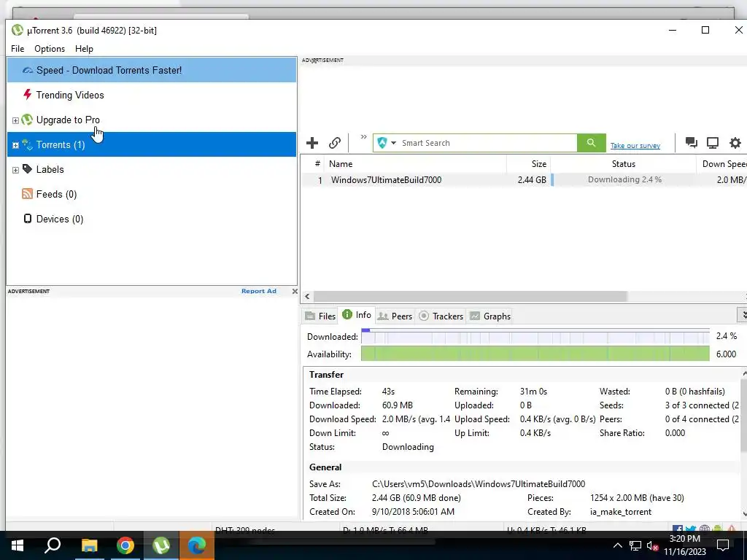The width and height of the screenshot is (747, 560).
Task: Expand the toolbar chevron overflow
Action: [x=363, y=137]
